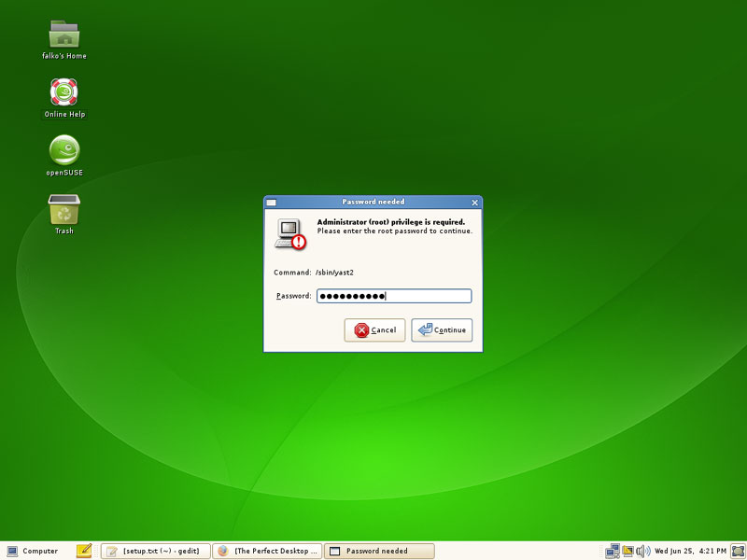The image size is (747, 560).
Task: Show calendar from the clock date
Action: tap(690, 551)
